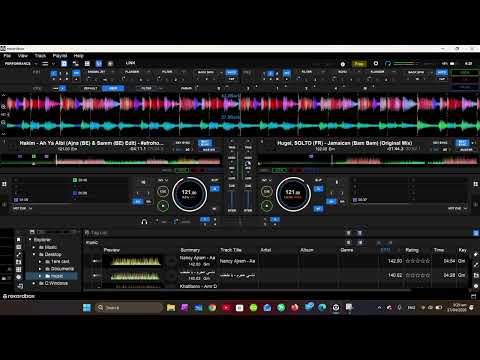The image size is (480, 360).
Task: Toggle deck 2 quantize Q button
Action: pyautogui.click(x=319, y=189)
